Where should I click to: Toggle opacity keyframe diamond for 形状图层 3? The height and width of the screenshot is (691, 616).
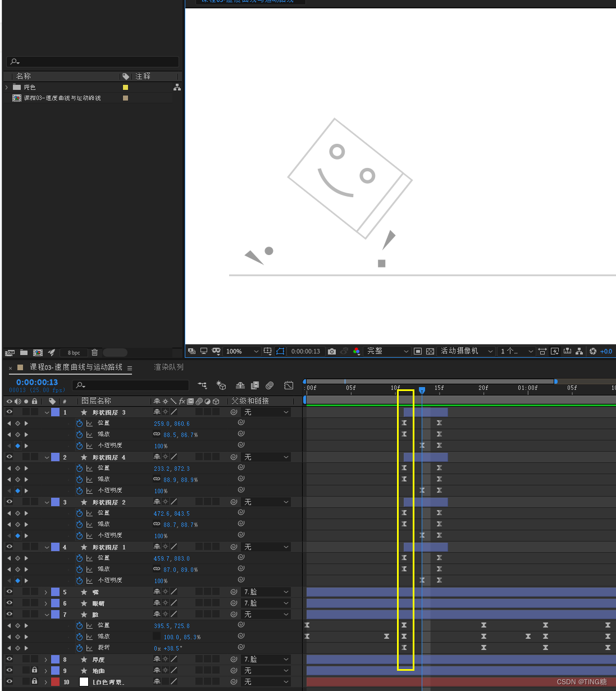coord(17,445)
